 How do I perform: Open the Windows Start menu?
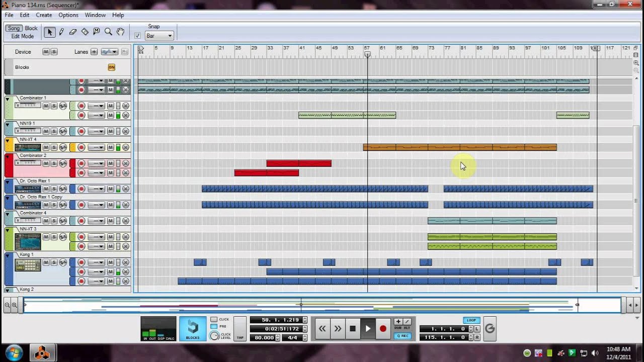pyautogui.click(x=14, y=352)
